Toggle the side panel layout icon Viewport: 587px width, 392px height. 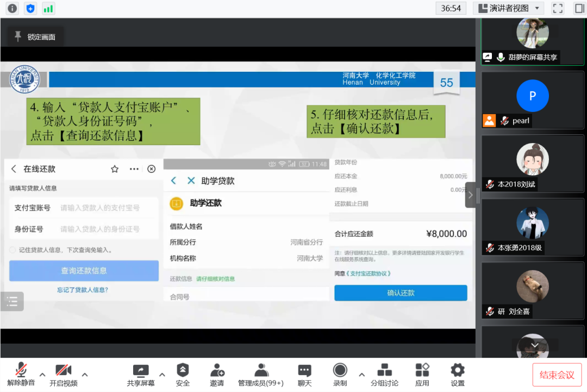tap(579, 8)
